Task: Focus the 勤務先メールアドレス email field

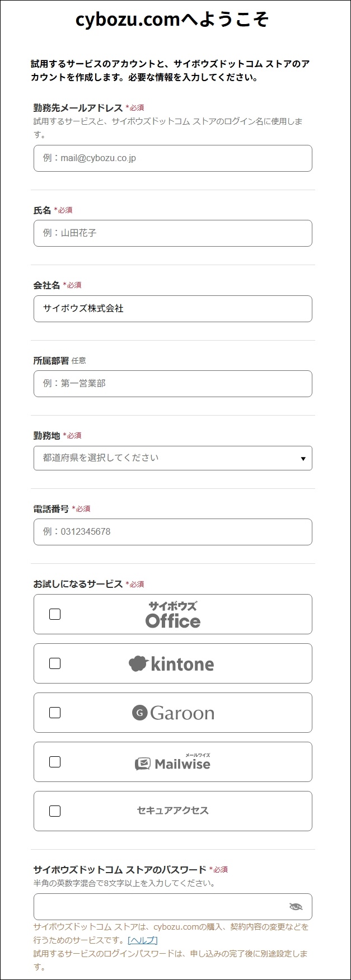Action: click(x=172, y=158)
